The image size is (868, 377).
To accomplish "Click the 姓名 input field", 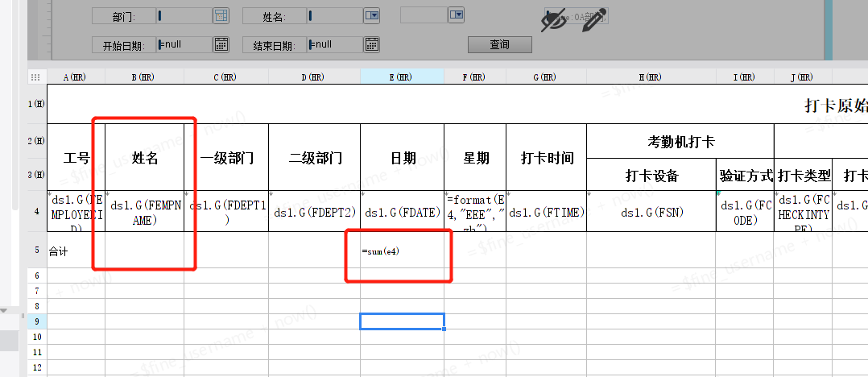I will coord(335,16).
